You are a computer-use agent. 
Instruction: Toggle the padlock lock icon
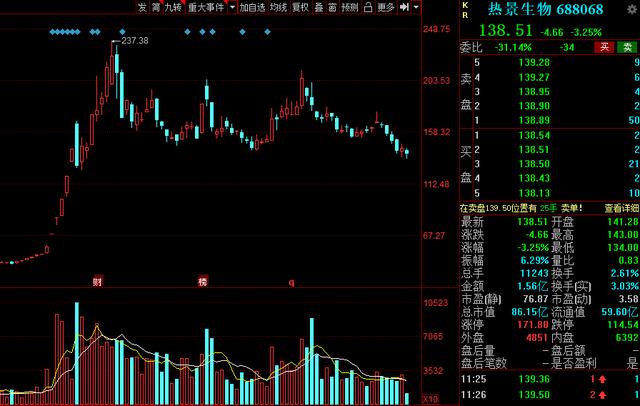(x=368, y=7)
